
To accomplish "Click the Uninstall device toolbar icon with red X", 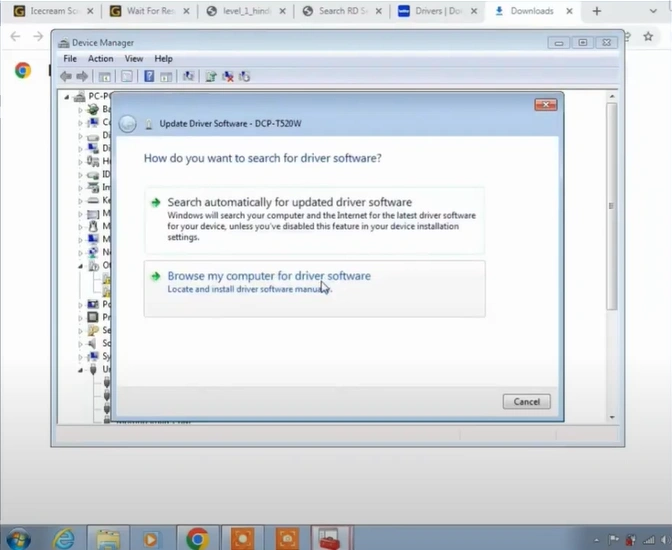I will [x=228, y=76].
